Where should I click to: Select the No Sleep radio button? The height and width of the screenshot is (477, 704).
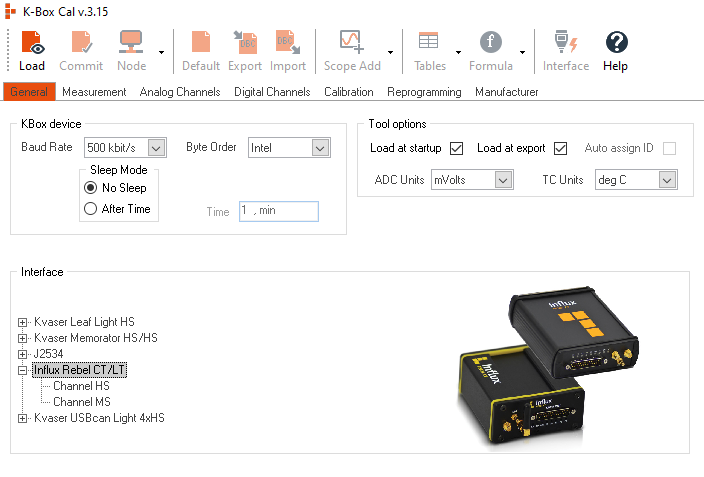click(90, 187)
